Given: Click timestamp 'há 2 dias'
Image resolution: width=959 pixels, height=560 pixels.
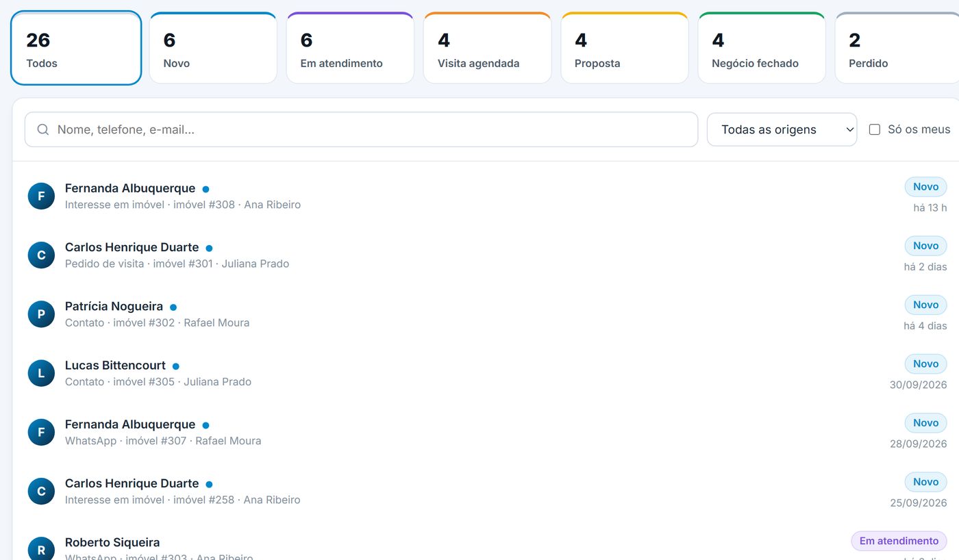Looking at the screenshot, I should pyautogui.click(x=925, y=266).
